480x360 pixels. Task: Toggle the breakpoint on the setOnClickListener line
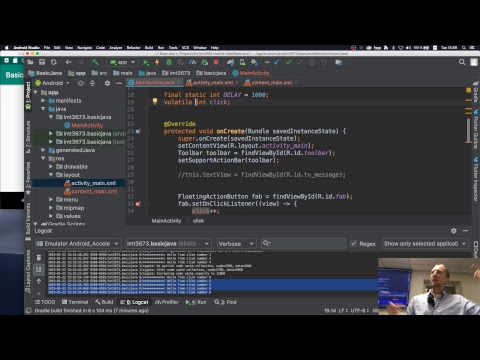click(x=138, y=204)
